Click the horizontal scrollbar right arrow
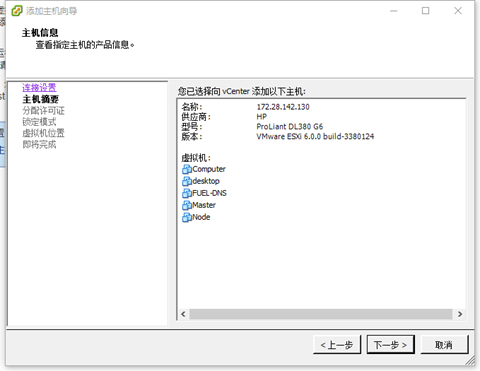 pos(460,314)
